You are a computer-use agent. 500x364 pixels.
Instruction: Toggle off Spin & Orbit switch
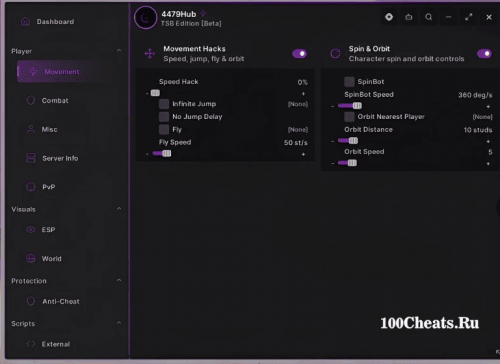484,53
